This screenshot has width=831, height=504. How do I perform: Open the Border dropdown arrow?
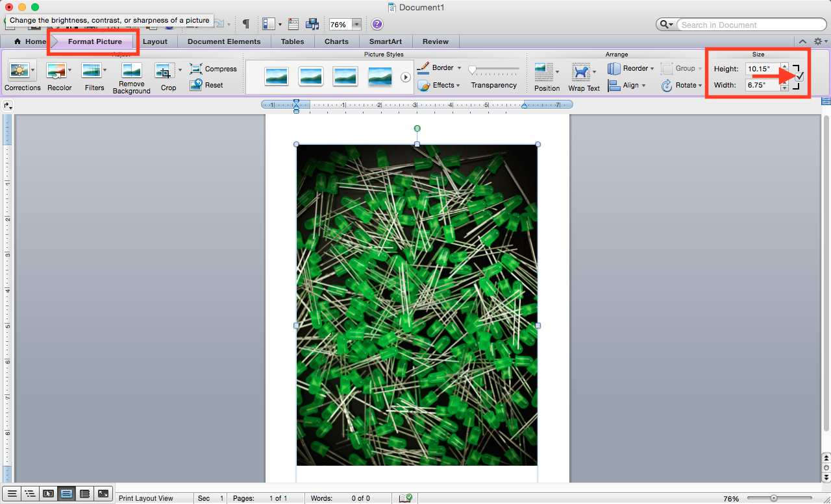(459, 68)
